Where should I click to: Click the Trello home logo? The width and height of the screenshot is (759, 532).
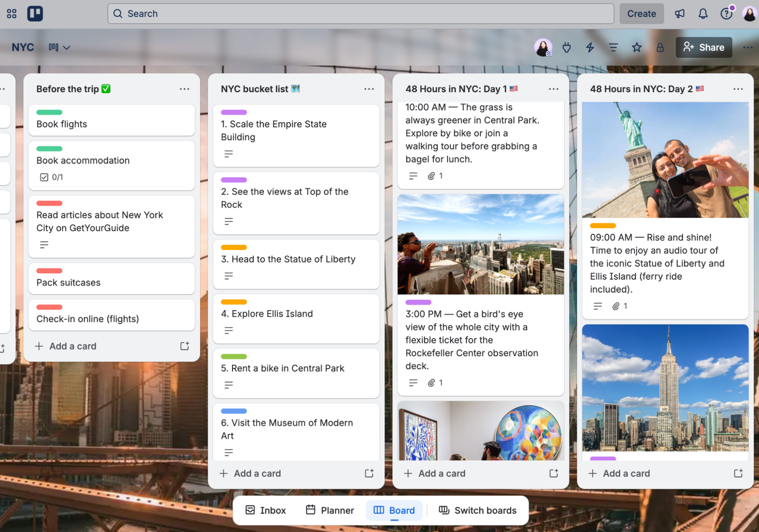point(35,13)
